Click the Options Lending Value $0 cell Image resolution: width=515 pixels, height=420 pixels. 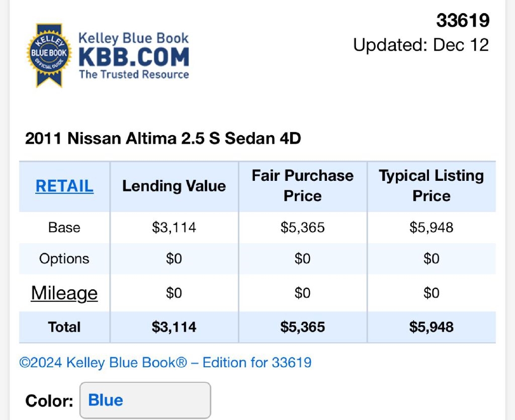pyautogui.click(x=174, y=259)
